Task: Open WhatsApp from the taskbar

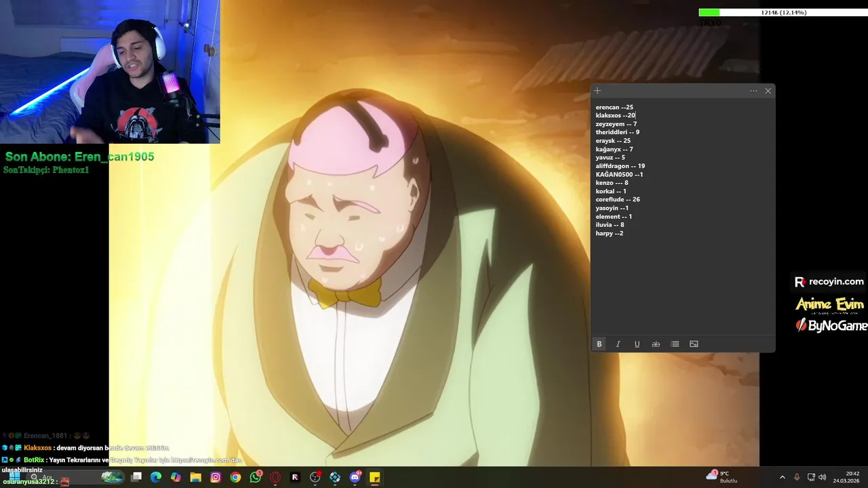Action: 256,477
